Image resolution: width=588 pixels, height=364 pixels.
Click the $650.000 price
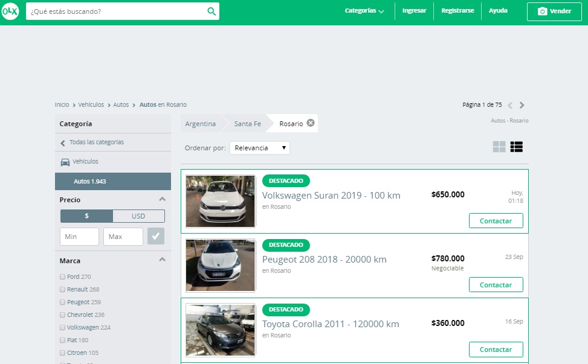pos(448,194)
